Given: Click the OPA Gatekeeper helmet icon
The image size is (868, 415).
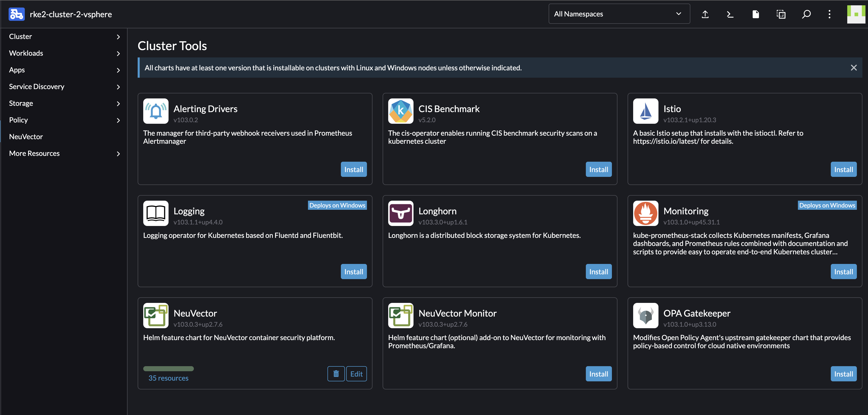Looking at the screenshot, I should click(x=646, y=316).
